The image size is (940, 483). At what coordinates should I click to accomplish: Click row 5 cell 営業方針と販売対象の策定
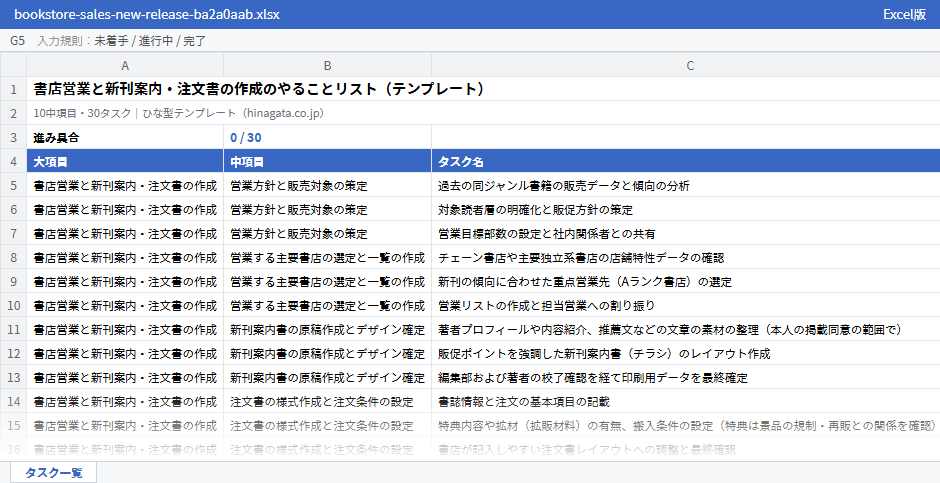tap(327, 185)
